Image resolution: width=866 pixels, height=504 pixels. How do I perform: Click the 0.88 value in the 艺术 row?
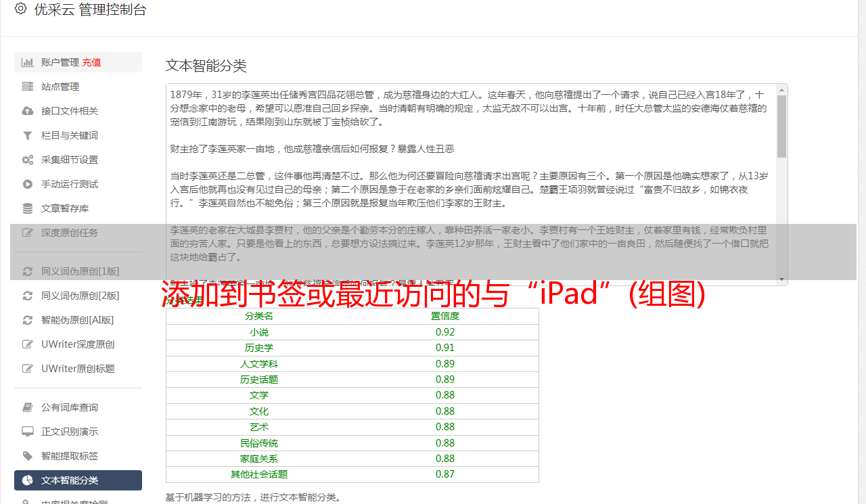(445, 427)
